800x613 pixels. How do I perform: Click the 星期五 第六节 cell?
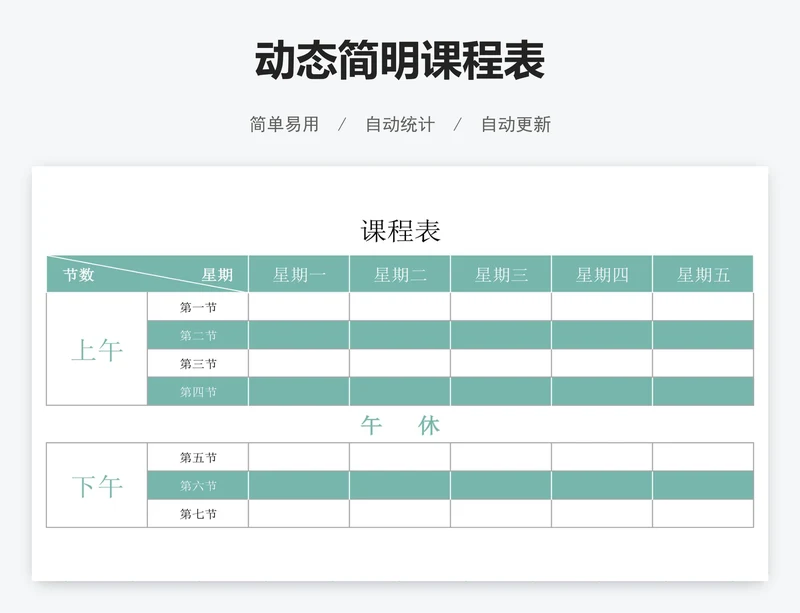(703, 485)
